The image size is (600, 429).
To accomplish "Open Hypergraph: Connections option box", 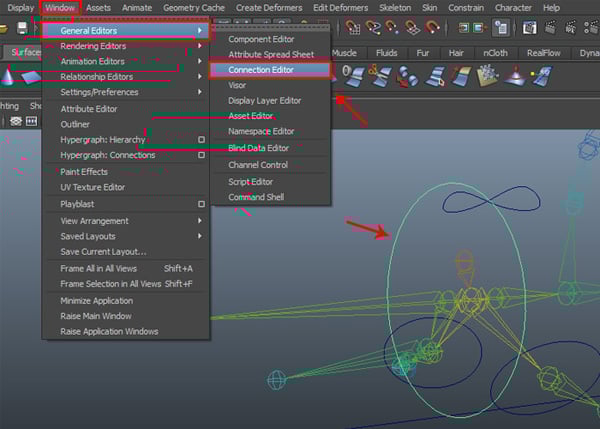I will (201, 155).
